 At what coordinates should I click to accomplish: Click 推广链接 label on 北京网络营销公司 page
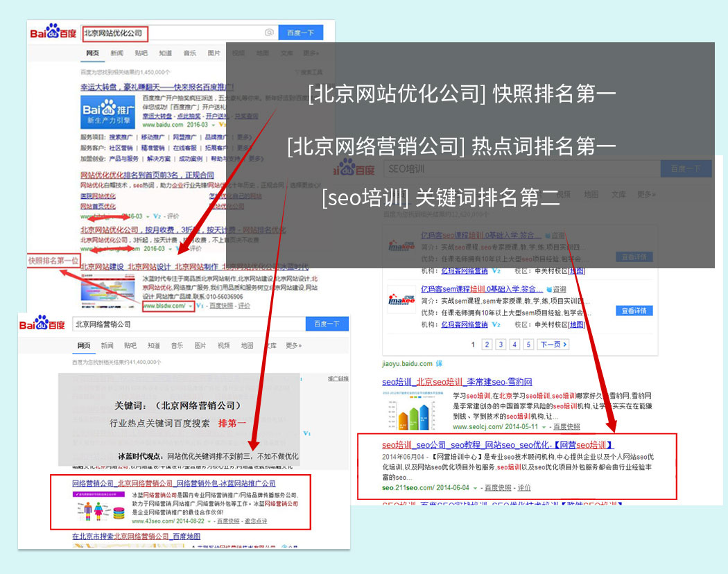338,379
